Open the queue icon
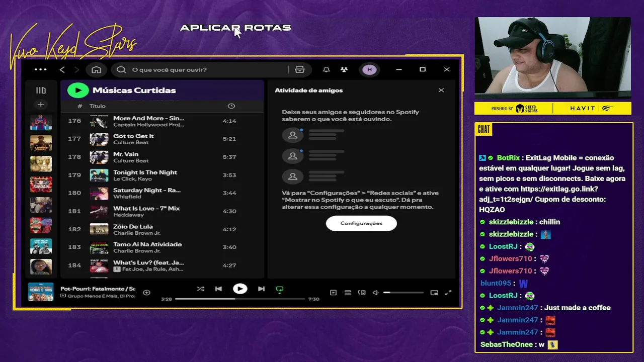The image size is (644, 362). point(347,293)
